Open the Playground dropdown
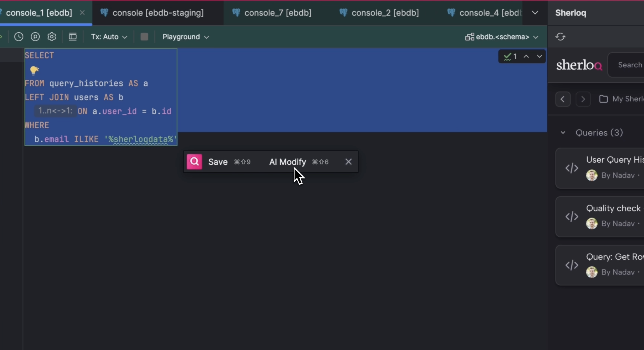Viewport: 644px width, 350px height. tap(185, 36)
